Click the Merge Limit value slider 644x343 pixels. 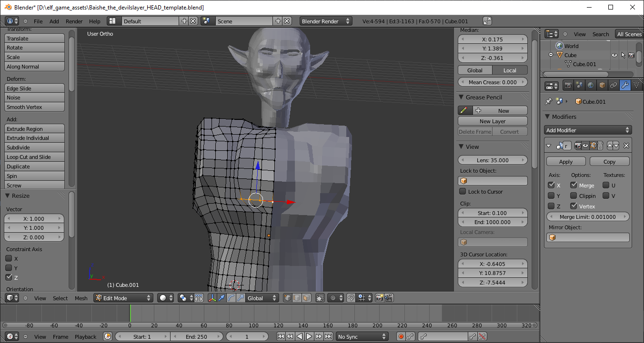pos(588,217)
